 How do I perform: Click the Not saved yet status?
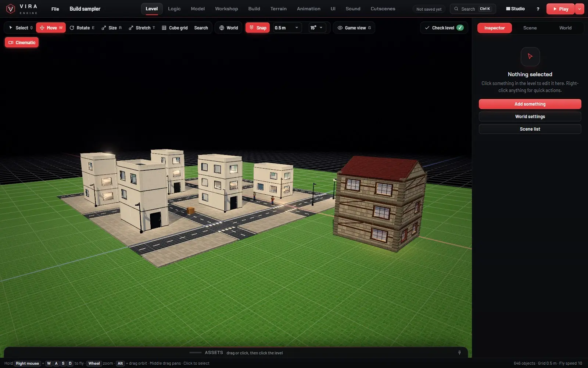point(429,9)
